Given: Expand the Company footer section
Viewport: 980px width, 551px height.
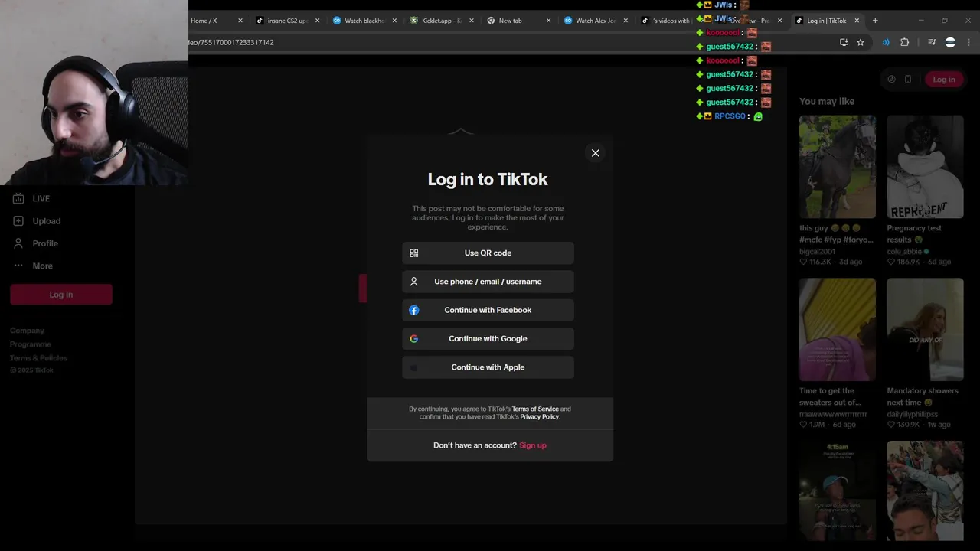Looking at the screenshot, I should (x=27, y=331).
